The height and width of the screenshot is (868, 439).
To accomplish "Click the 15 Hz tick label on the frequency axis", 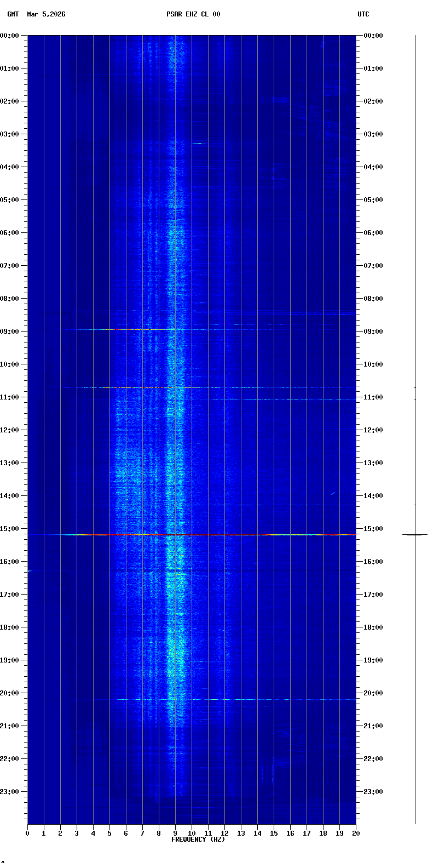I will click(274, 833).
